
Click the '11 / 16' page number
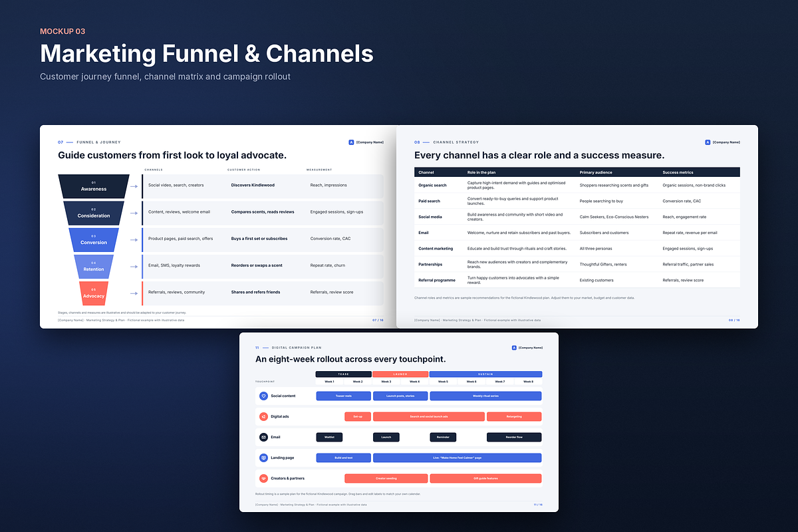point(538,505)
